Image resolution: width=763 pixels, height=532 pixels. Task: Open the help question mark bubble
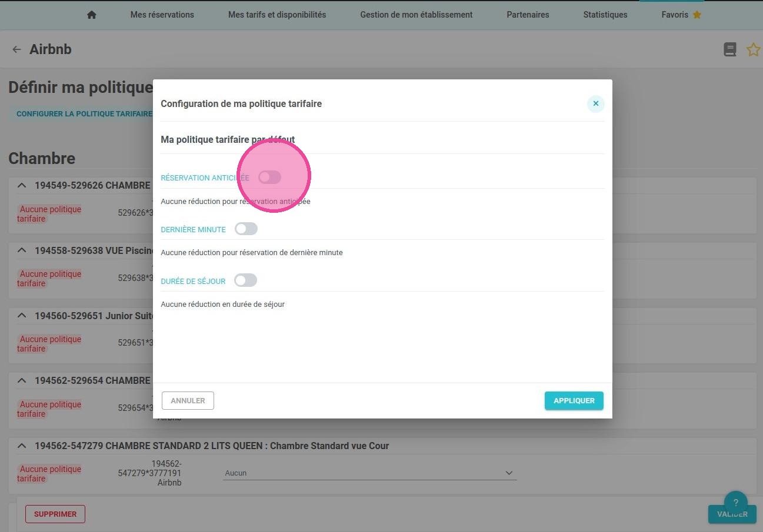(735, 503)
